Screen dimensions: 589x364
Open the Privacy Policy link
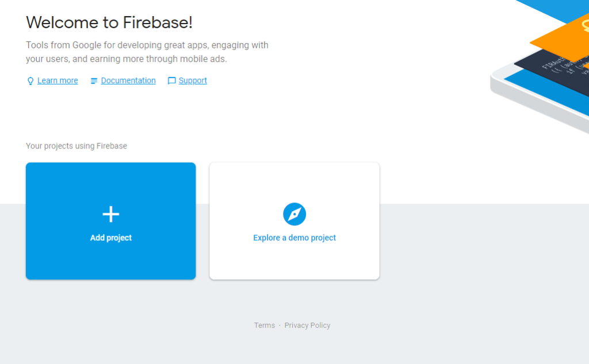pos(307,325)
